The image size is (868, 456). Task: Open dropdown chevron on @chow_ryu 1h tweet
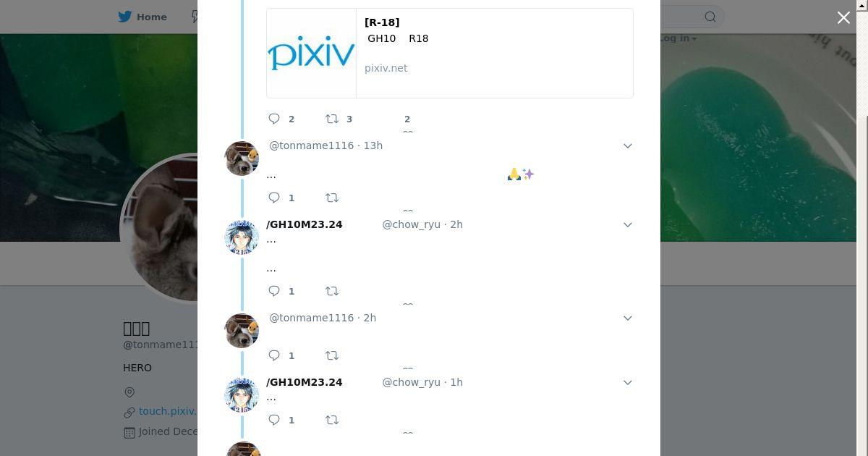pyautogui.click(x=628, y=382)
